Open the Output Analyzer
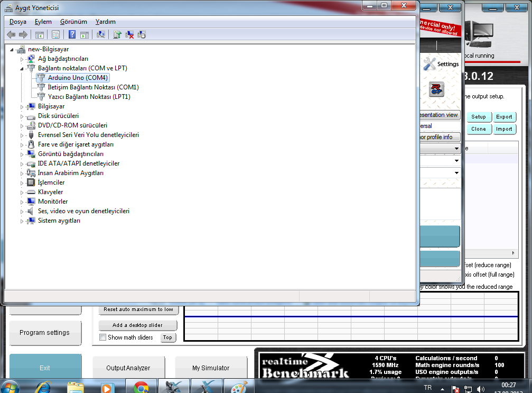Viewport: 532px width, 393px height. (128, 368)
